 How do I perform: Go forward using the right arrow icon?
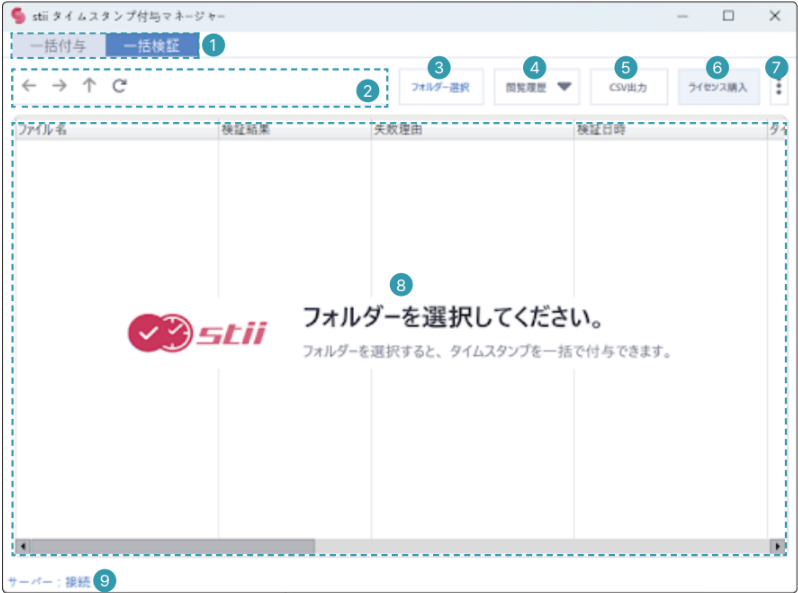point(59,86)
